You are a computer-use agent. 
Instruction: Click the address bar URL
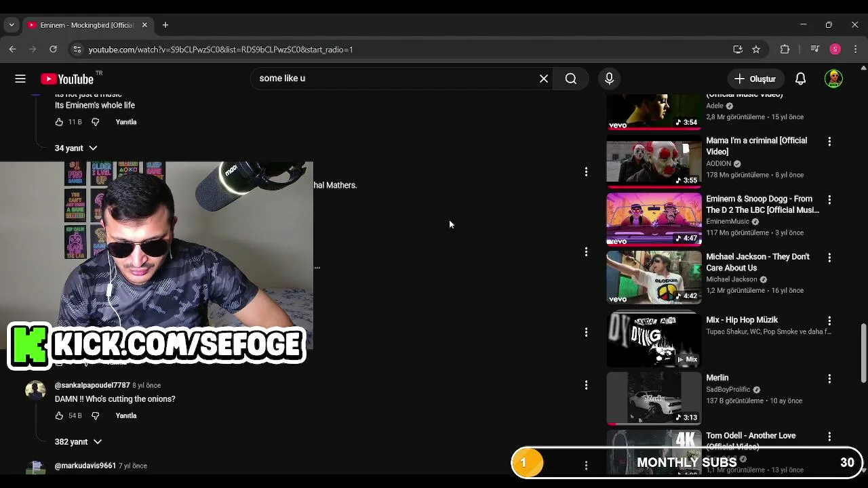(220, 49)
